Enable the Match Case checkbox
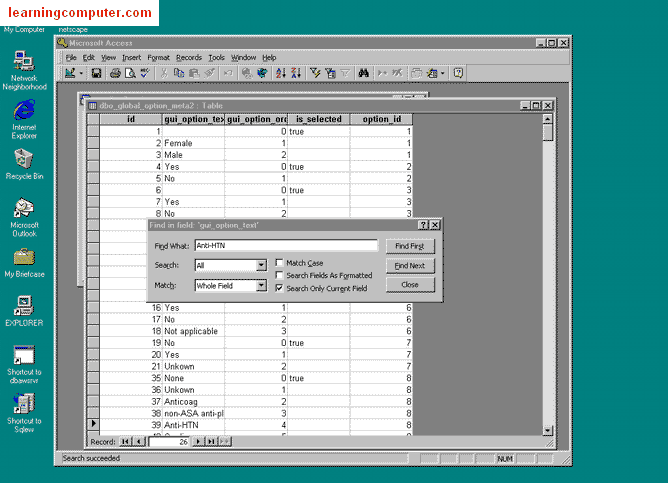This screenshot has height=483, width=668. tap(279, 263)
